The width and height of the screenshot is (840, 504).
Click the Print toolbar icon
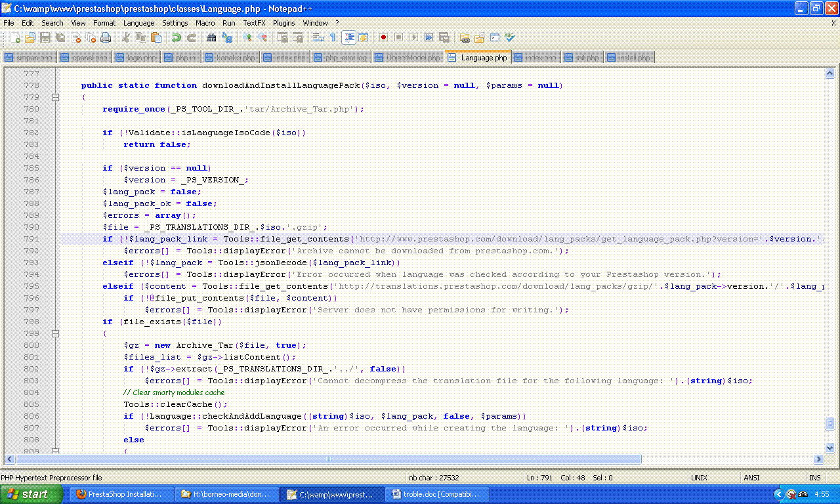(106, 38)
